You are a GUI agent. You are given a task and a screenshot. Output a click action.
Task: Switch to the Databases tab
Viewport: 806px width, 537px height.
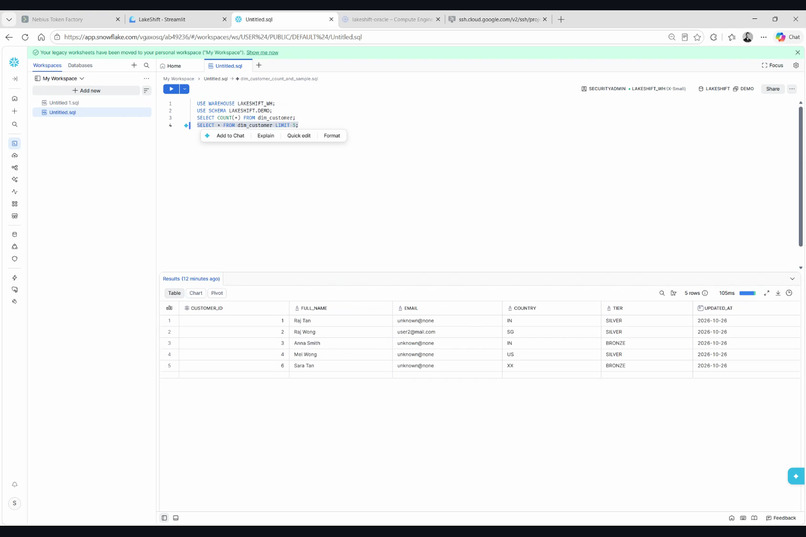pyautogui.click(x=80, y=65)
